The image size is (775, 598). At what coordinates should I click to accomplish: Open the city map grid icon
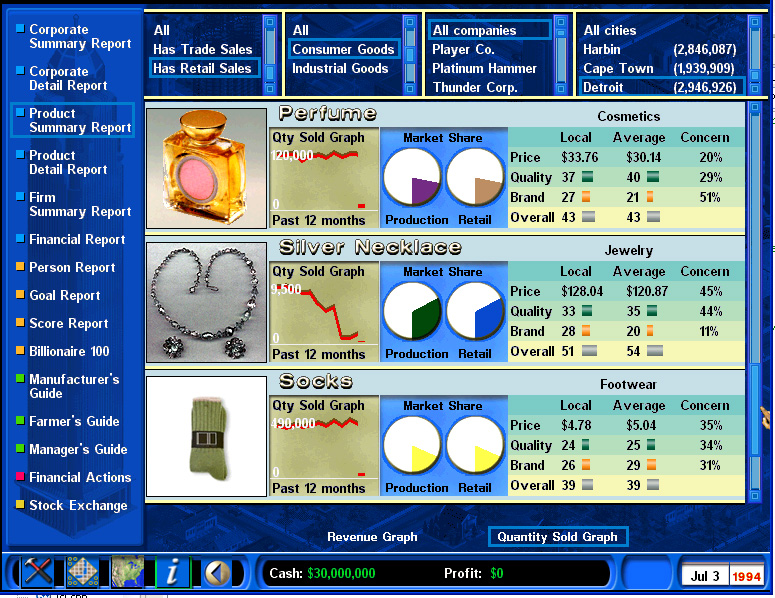82,572
